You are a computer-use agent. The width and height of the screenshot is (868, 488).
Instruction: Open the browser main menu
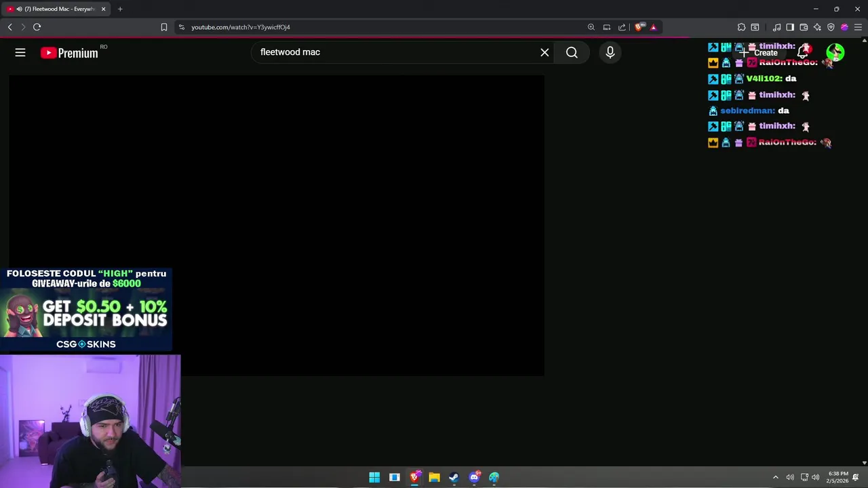pos(858,27)
